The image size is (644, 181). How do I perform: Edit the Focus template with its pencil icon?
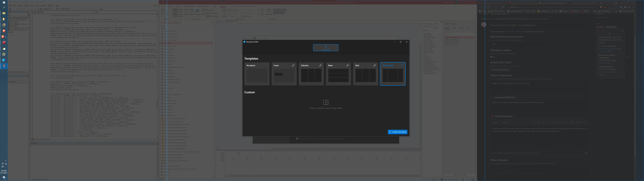293,65
